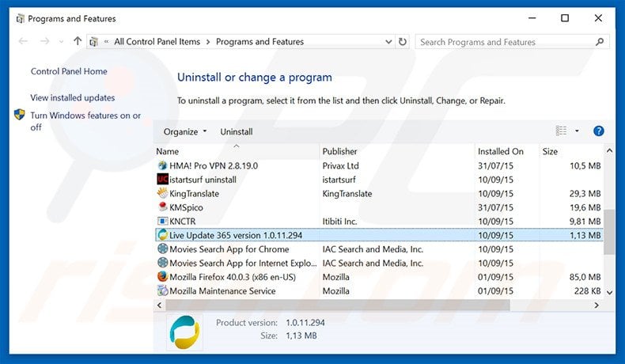Screen dimensions: 625x364
Task: Click the Programs and Features title bar icon
Action: coord(20,19)
